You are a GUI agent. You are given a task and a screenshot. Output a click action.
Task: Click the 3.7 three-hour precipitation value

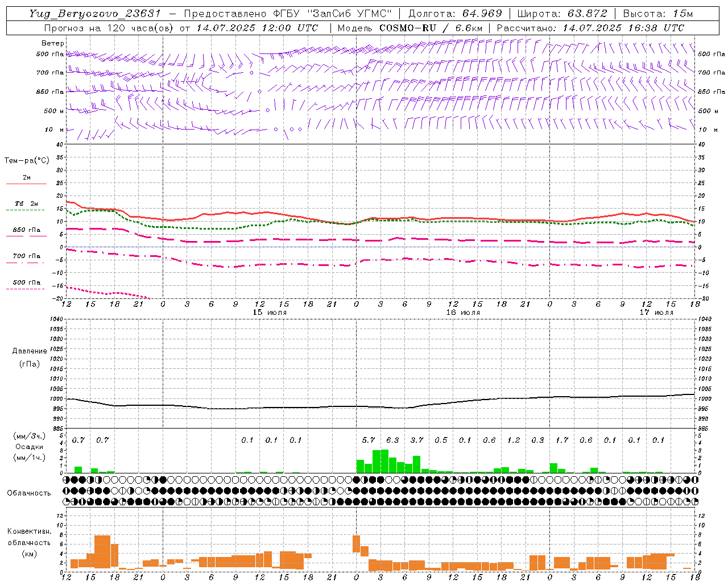click(x=417, y=440)
